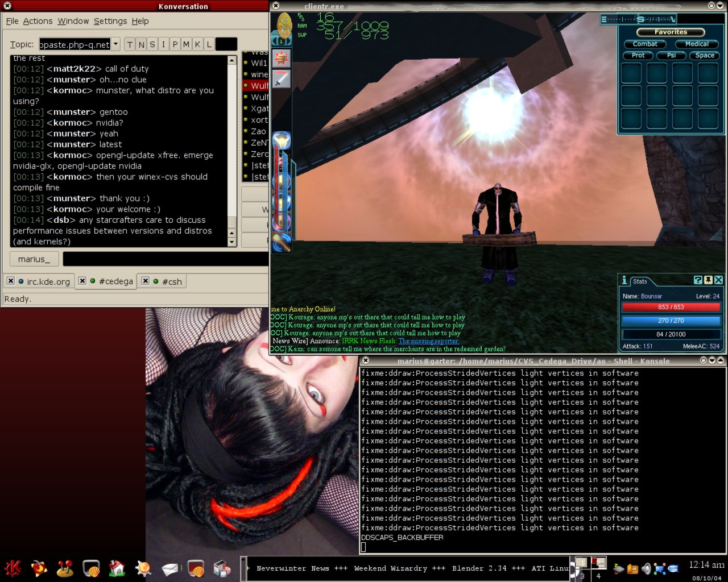Toggle the S channel mode button
728x582 pixels.
pos(152,44)
